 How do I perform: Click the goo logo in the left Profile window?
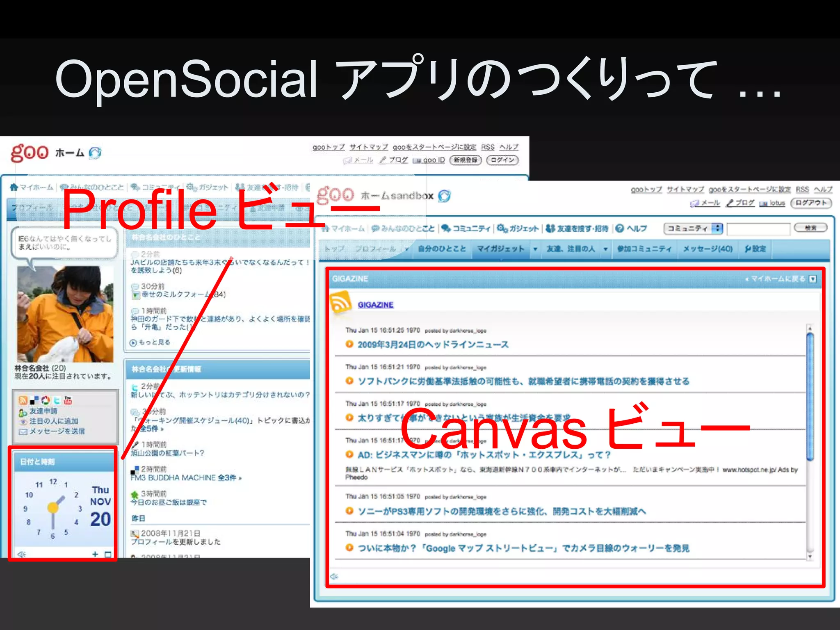click(x=30, y=153)
